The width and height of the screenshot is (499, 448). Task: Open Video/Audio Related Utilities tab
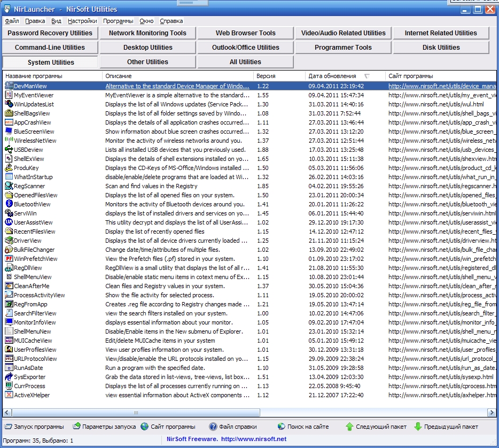pyautogui.click(x=343, y=33)
